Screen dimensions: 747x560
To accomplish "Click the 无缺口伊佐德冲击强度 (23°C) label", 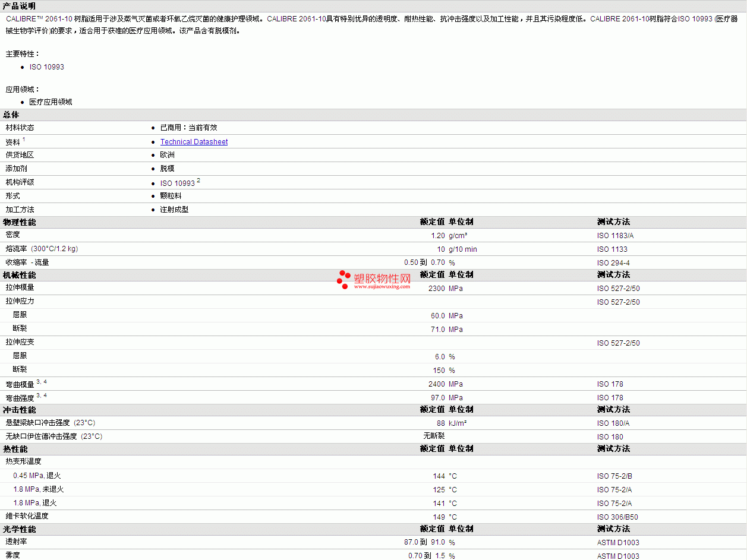I will [54, 436].
